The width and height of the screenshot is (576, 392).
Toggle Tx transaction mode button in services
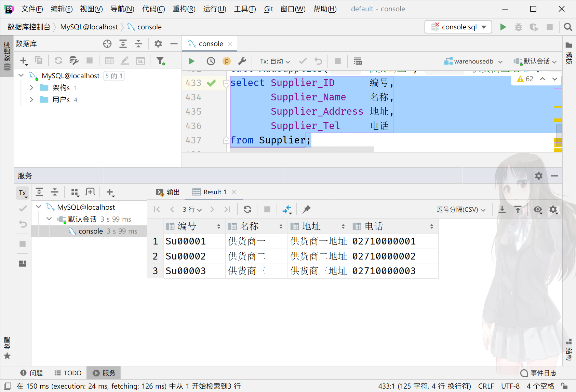23,193
